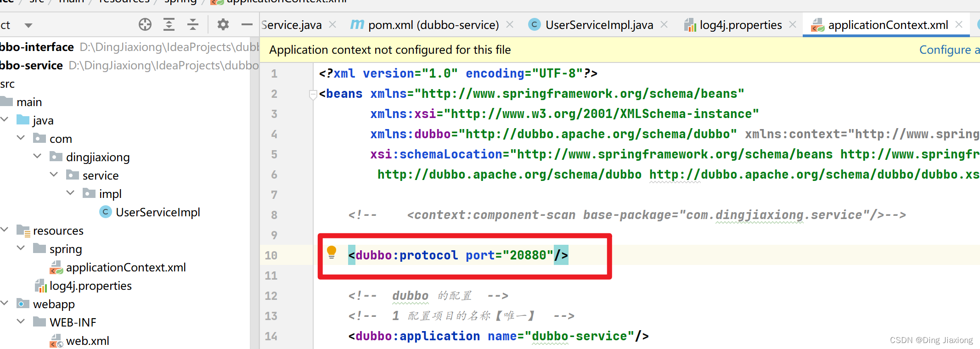Open web.xml from project tree
The width and height of the screenshot is (980, 349).
tap(88, 341)
